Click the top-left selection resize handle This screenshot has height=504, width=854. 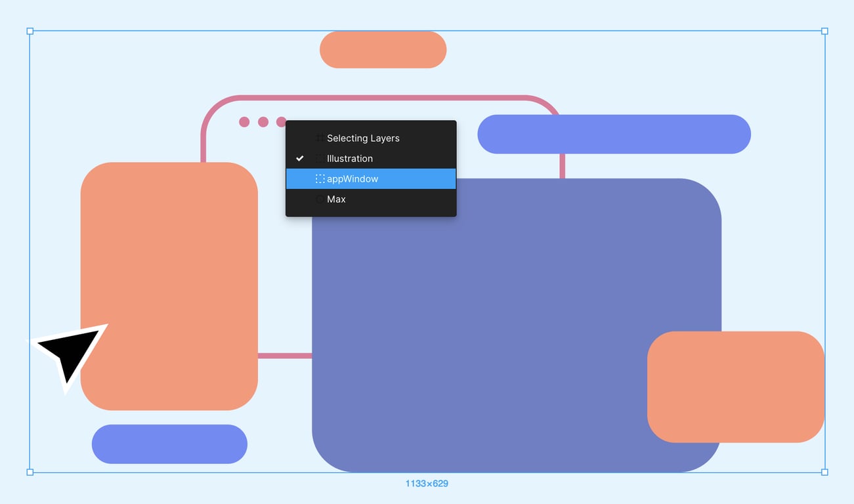[x=30, y=31]
